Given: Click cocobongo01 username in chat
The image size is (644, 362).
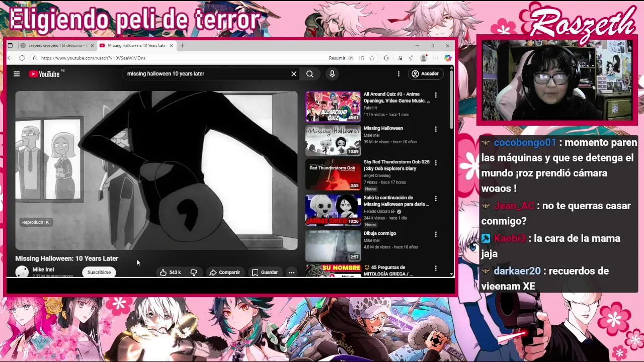Looking at the screenshot, I should tap(525, 143).
